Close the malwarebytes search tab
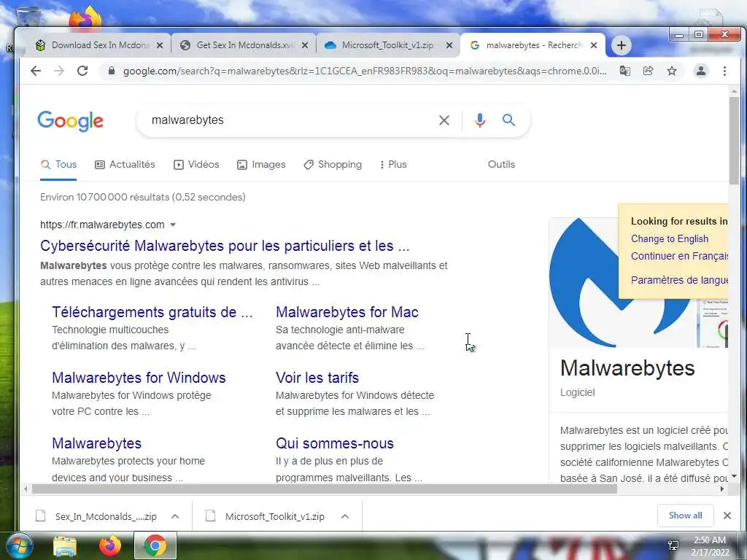The image size is (747, 560). [x=594, y=45]
